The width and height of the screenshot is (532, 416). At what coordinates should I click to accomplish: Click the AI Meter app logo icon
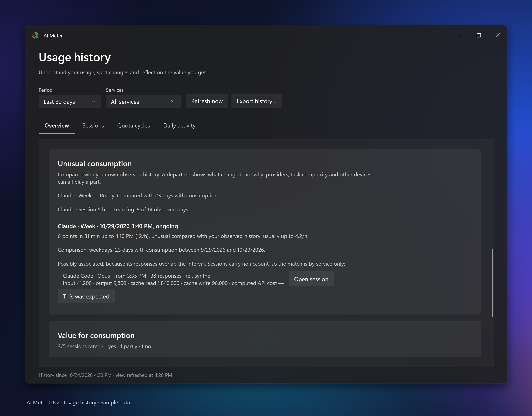pos(35,36)
